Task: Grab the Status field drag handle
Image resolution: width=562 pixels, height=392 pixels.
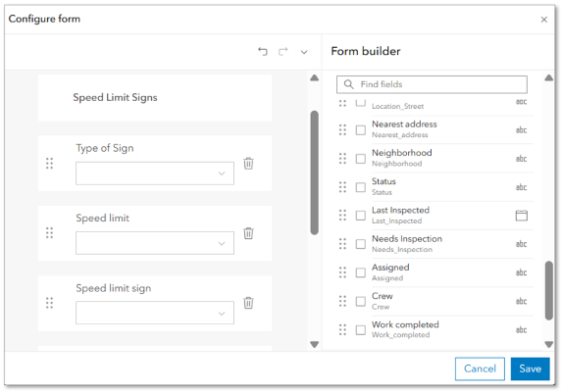Action: (x=342, y=187)
